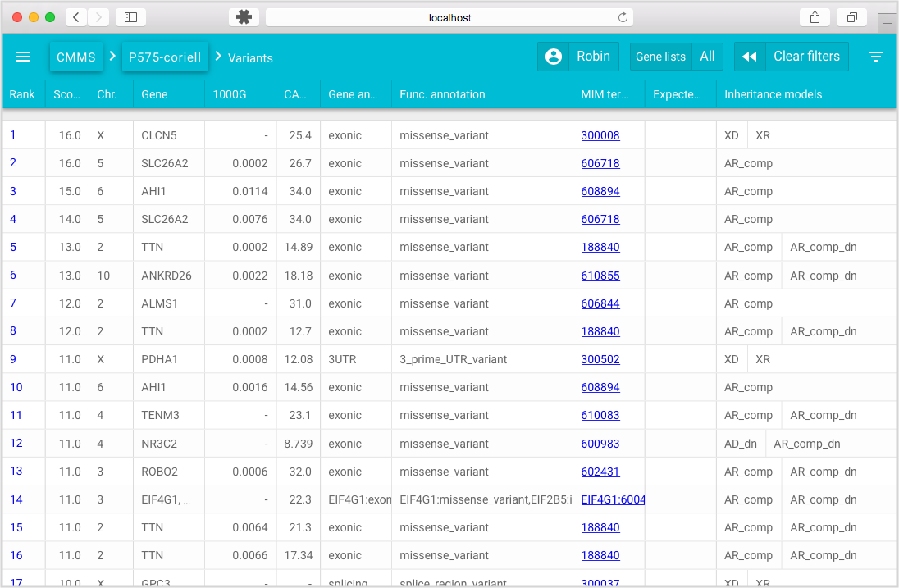Open the P575-coriell case breadcrumb
Screen dimensions: 899x588
165,57
